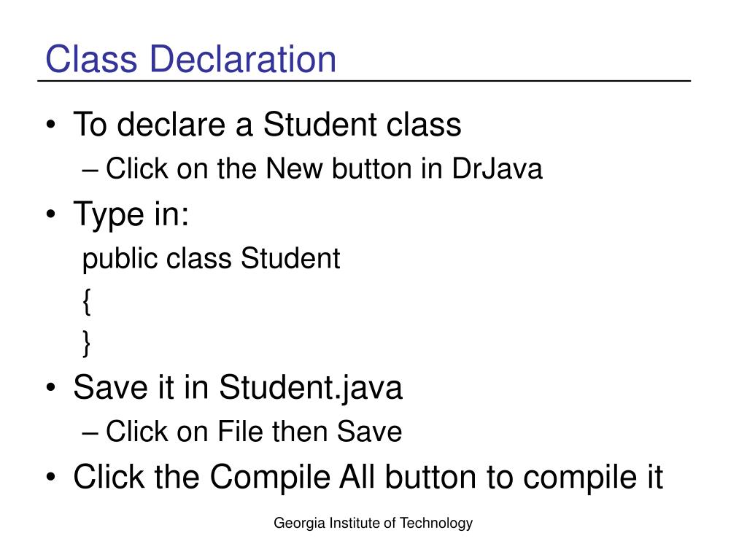
Task: Click the "Type in:" bullet text
Action: (x=131, y=214)
